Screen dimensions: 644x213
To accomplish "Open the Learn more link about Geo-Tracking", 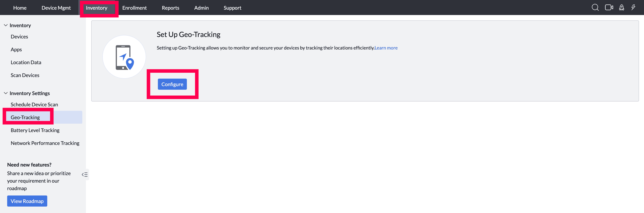I will (386, 48).
